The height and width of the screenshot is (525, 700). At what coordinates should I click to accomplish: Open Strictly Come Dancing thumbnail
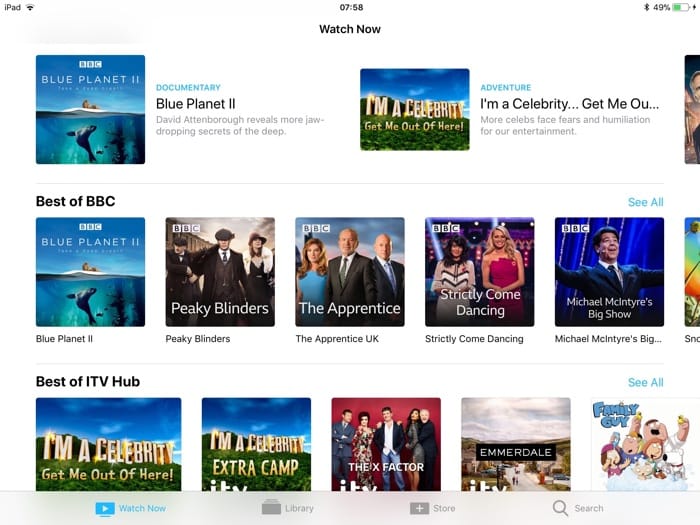(480, 271)
